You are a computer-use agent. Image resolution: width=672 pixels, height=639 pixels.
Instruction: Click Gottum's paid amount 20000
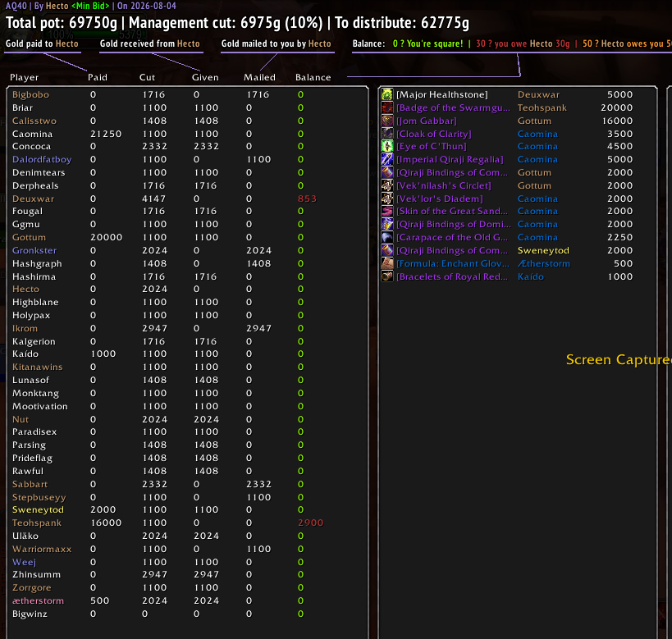pos(107,237)
